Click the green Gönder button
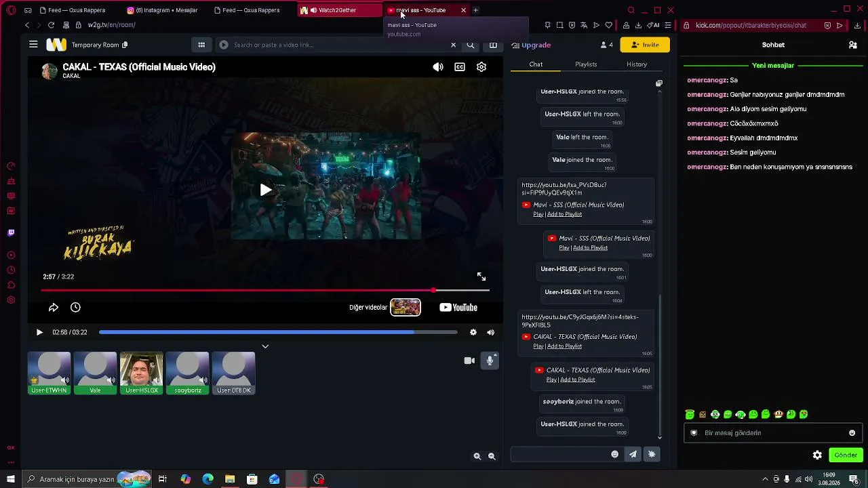The width and height of the screenshot is (868, 488). coord(846,455)
